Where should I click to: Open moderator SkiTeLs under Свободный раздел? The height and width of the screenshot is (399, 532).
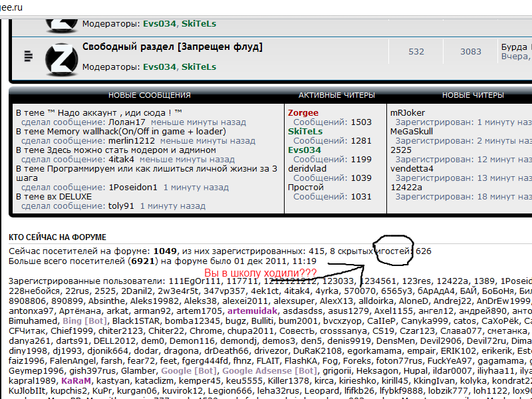pos(199,67)
